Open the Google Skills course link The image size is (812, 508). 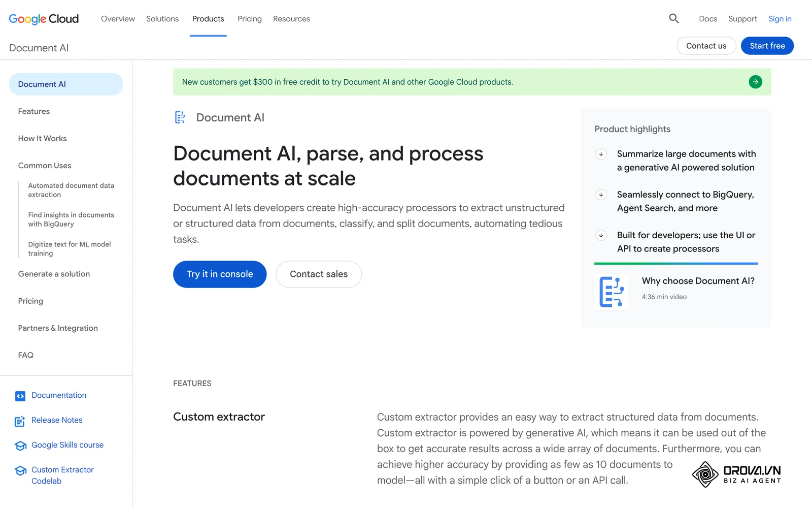pos(67,445)
